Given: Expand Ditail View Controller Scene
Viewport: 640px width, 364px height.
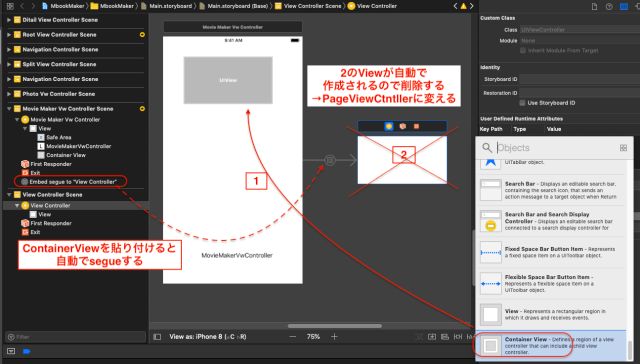Looking at the screenshot, I should pyautogui.click(x=9, y=20).
